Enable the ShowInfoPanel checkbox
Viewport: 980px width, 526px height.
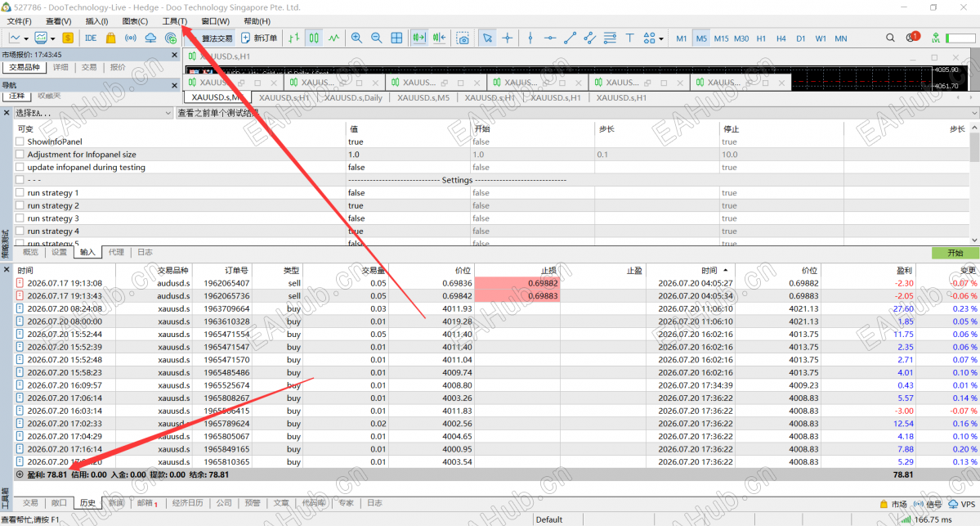click(x=20, y=142)
